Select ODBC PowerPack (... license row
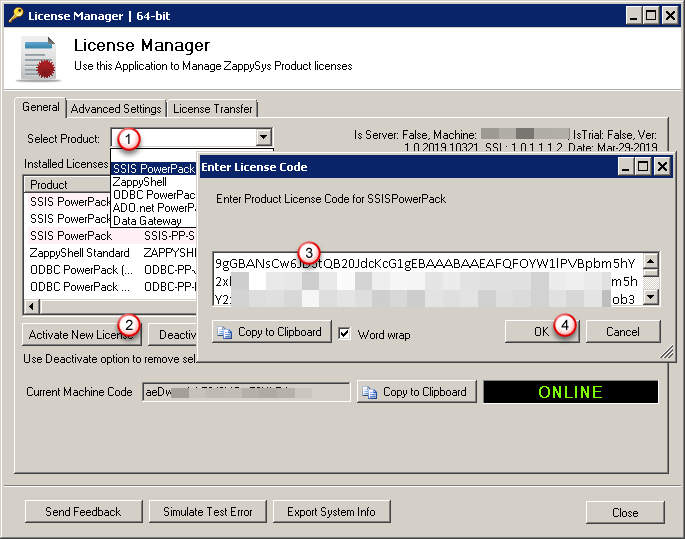Screen dimensions: 685x539 pos(112,270)
